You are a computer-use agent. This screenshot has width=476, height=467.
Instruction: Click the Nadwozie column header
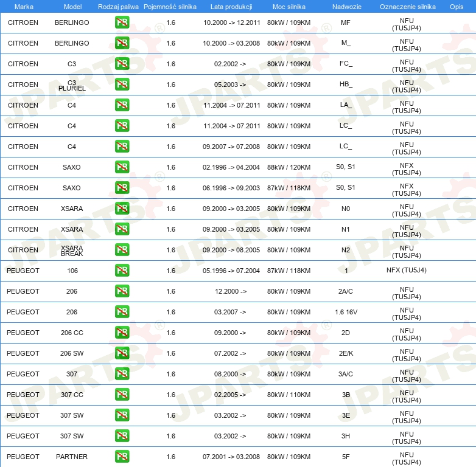click(347, 7)
